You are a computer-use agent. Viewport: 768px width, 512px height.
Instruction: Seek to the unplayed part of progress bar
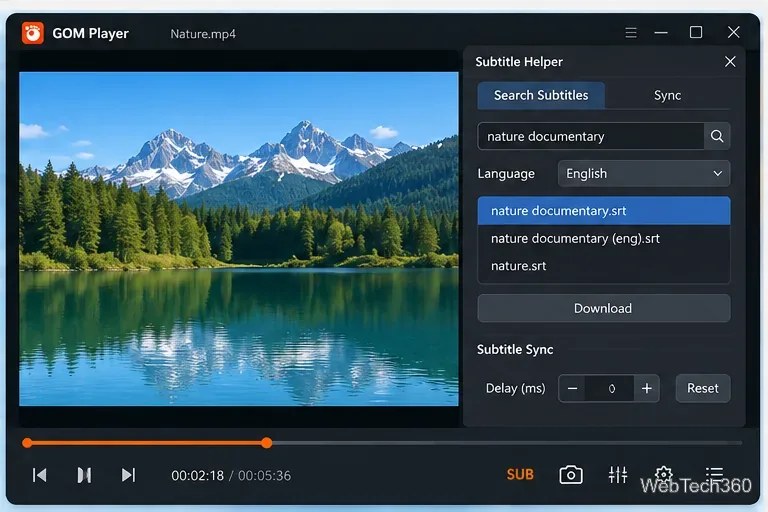point(506,443)
